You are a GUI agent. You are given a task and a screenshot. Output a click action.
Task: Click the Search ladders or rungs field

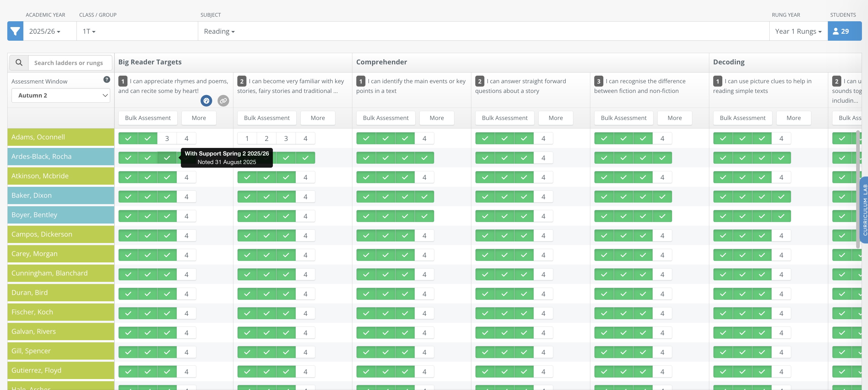pos(70,63)
